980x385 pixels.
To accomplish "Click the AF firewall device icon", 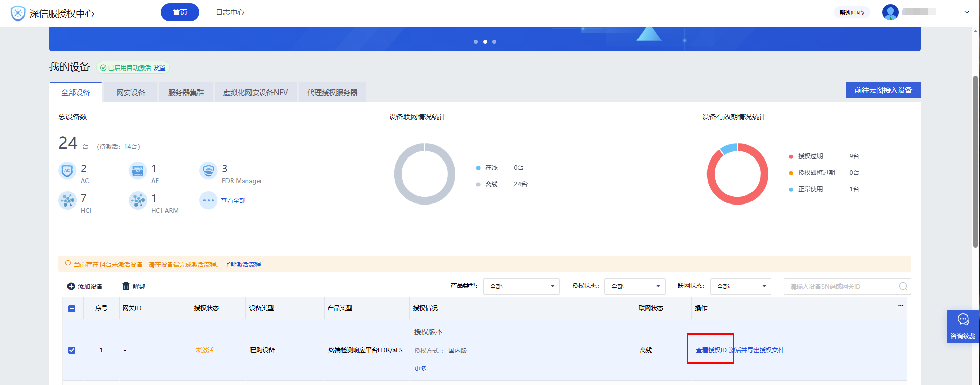I will [138, 171].
